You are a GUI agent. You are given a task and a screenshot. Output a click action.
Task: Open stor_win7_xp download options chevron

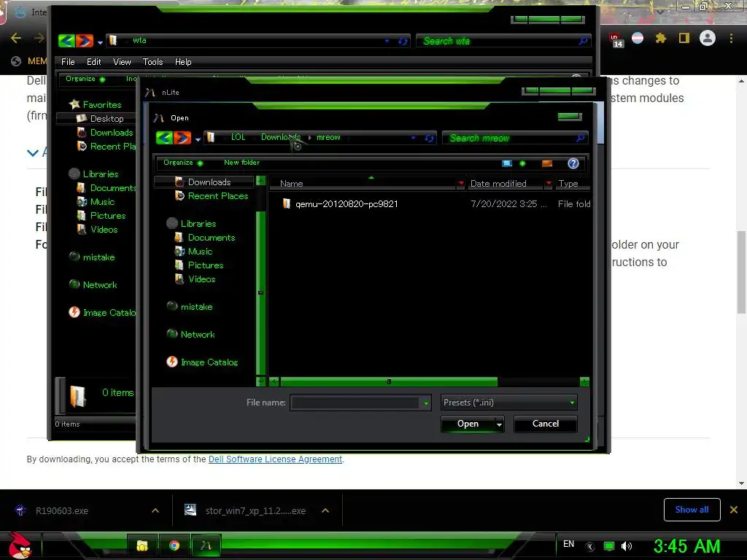coord(325,510)
